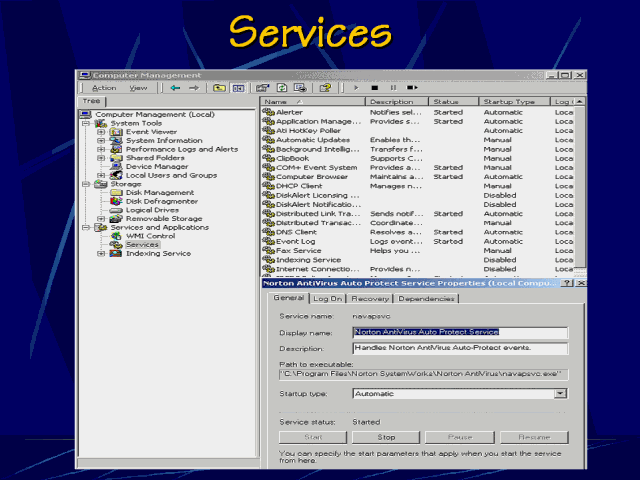The image size is (640, 480).
Task: Click the Up one level folder icon
Action: (219, 87)
